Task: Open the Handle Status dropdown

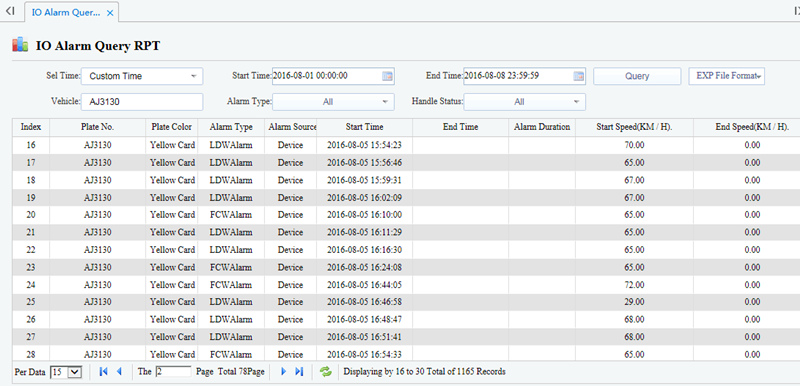Action: tap(524, 102)
